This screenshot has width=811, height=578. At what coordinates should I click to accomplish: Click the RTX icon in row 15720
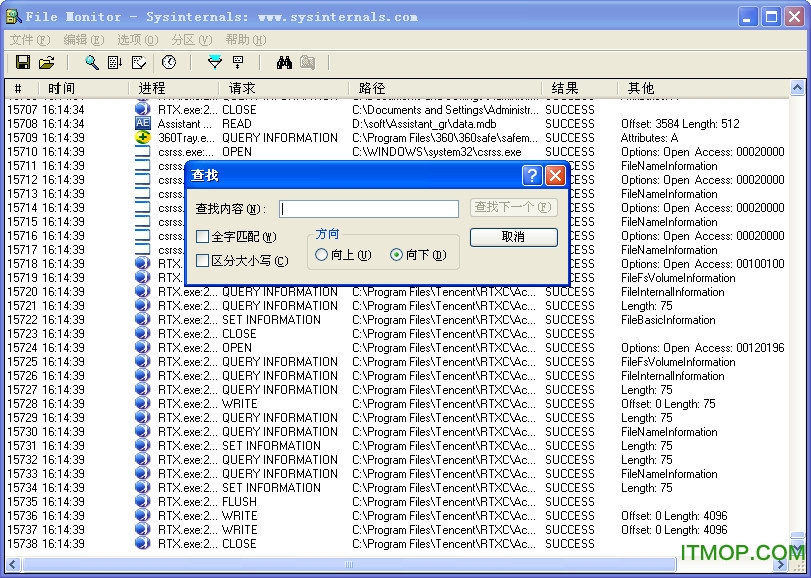tap(143, 292)
